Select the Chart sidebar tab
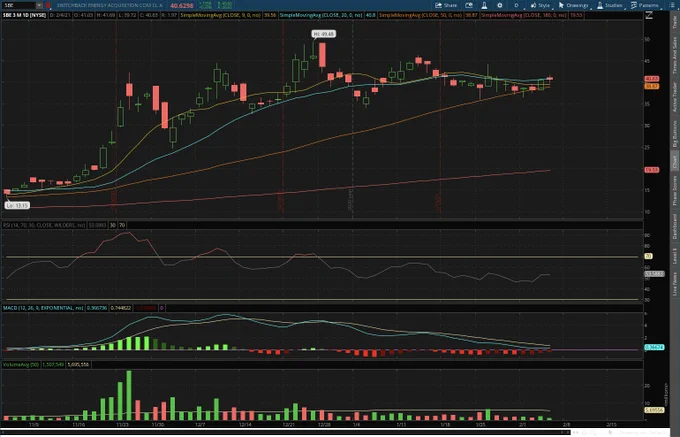Image resolution: width=680 pixels, height=437 pixels. (675, 162)
